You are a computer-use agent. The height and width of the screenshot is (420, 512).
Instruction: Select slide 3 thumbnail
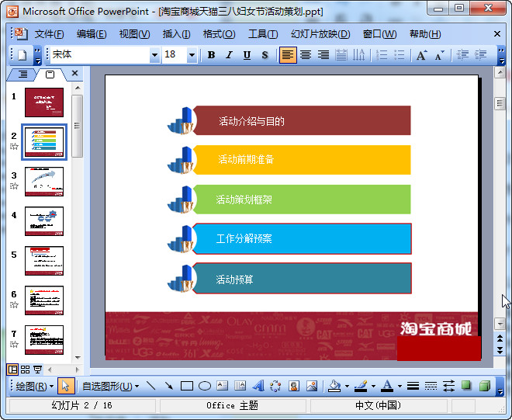[44, 182]
